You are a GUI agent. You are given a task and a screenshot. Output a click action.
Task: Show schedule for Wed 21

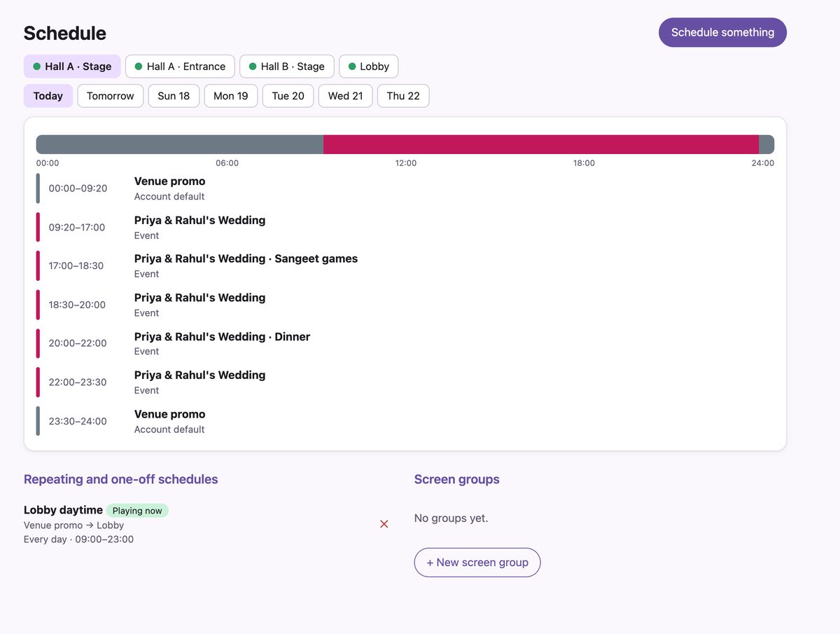[346, 96]
